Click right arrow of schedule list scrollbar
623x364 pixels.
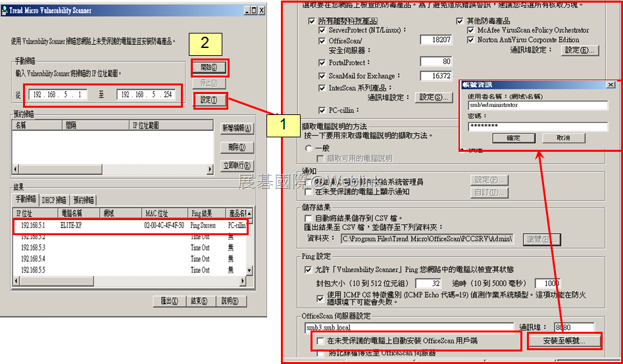click(x=210, y=169)
